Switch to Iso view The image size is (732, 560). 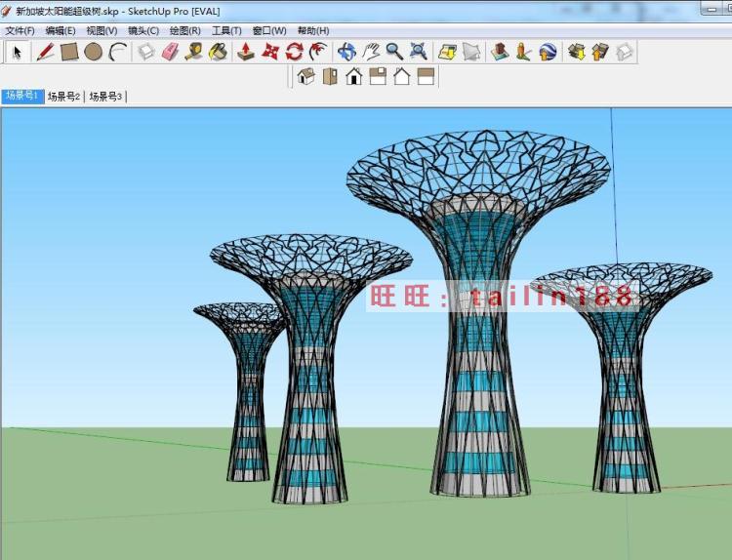click(306, 76)
